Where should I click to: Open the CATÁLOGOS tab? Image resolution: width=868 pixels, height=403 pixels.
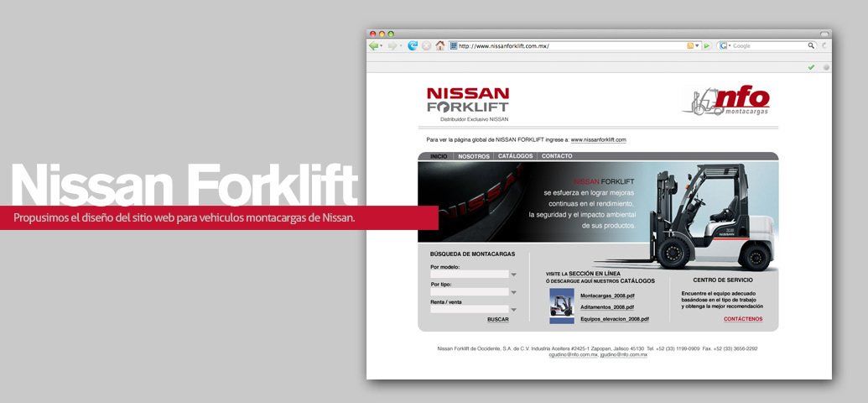[516, 156]
